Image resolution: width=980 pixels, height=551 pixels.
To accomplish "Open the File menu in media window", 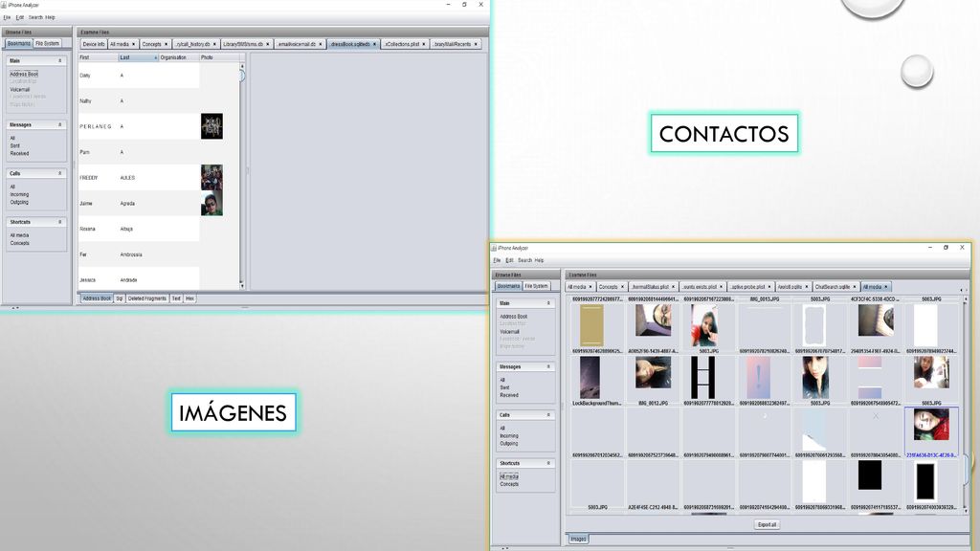I will point(497,260).
